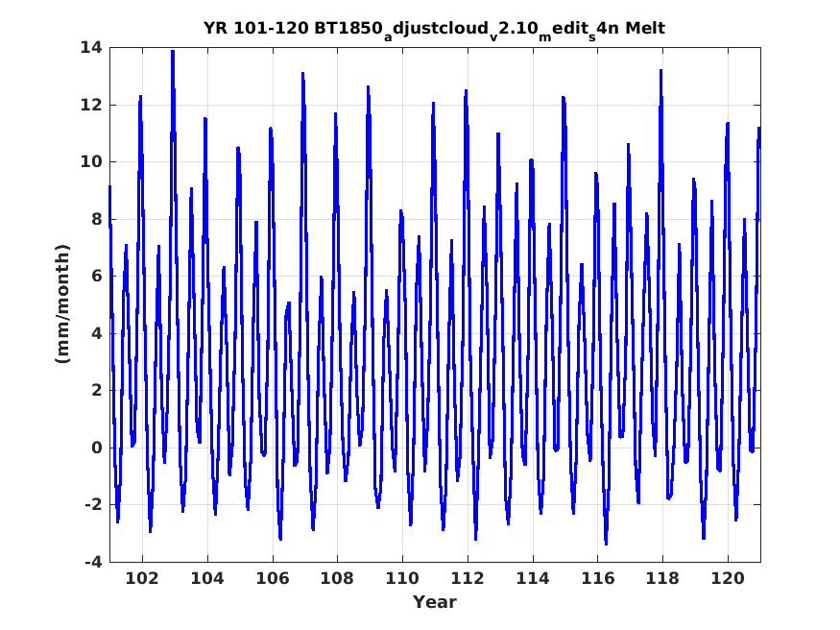
Task: Click y-axis tick label 2
Action: click(x=96, y=391)
